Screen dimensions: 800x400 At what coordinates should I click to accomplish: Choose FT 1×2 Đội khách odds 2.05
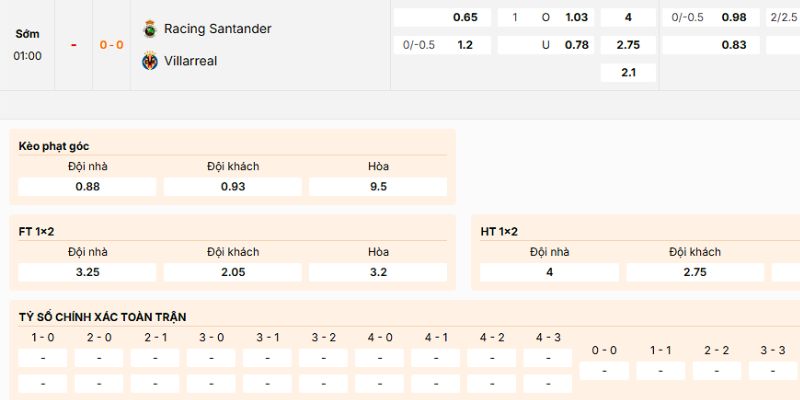click(x=233, y=271)
